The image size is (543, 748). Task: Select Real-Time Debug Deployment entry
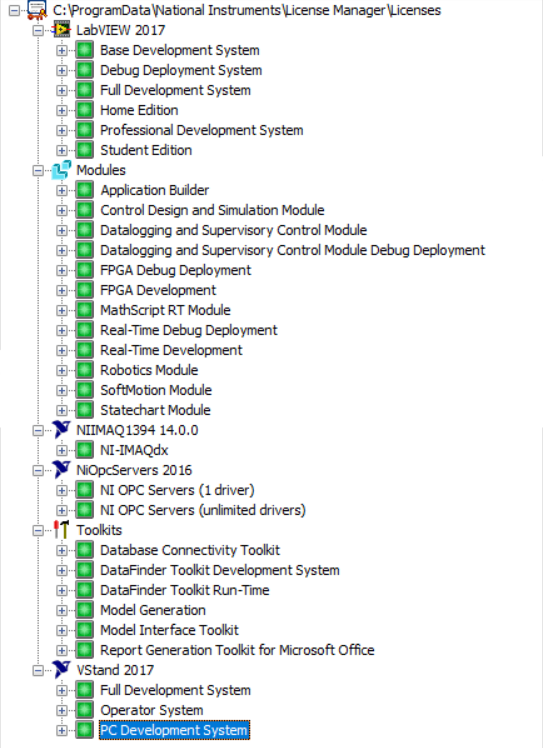click(188, 330)
